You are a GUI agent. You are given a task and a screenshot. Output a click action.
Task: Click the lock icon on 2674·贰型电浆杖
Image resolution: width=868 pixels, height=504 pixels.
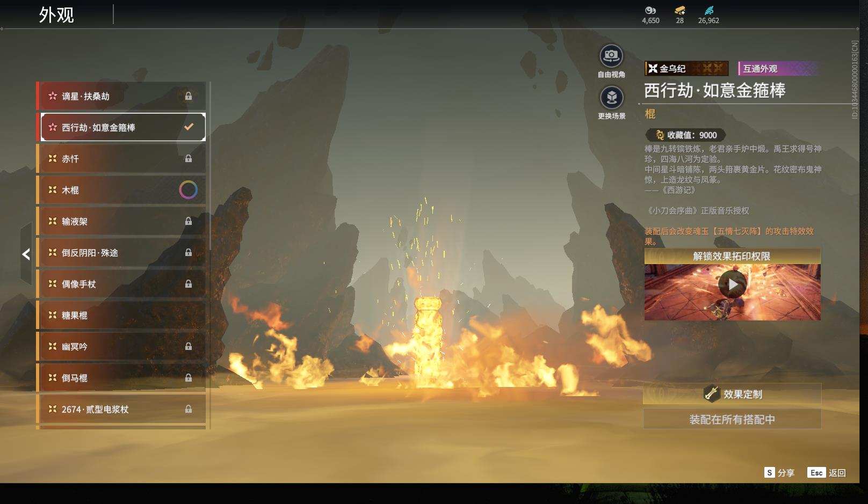[189, 409]
